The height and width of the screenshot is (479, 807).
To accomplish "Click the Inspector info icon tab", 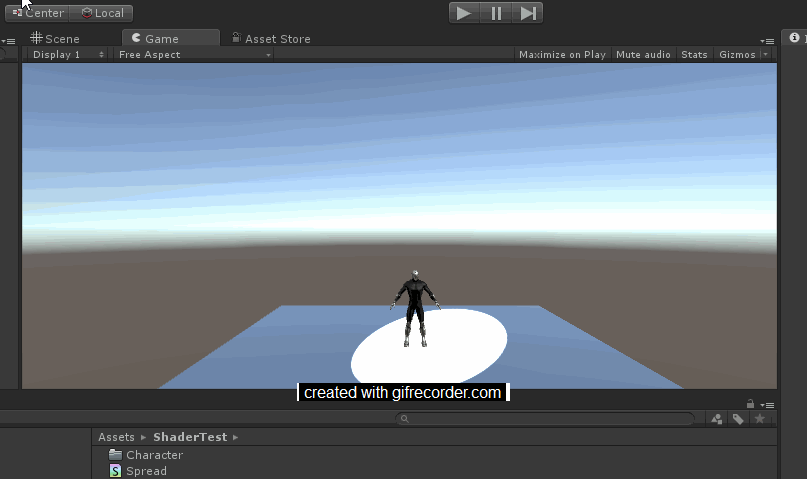I will 795,38.
